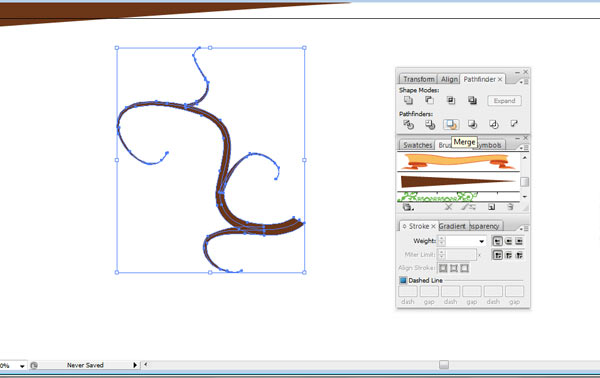
Task: Switch to the Swatches tab
Action: tap(417, 145)
